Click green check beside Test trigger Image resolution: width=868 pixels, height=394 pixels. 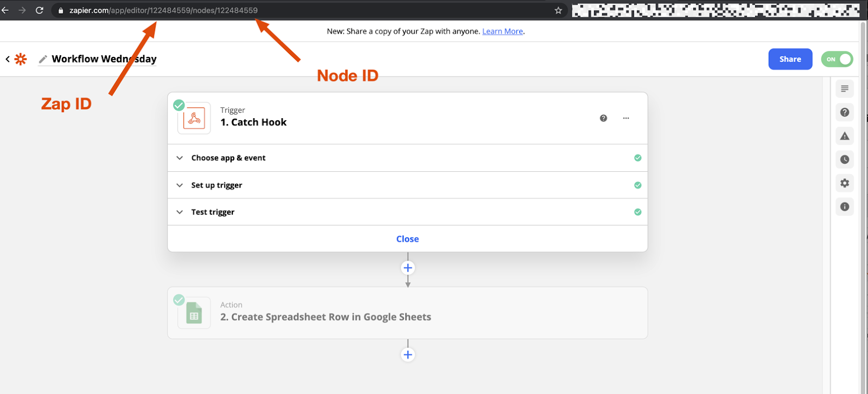(638, 212)
